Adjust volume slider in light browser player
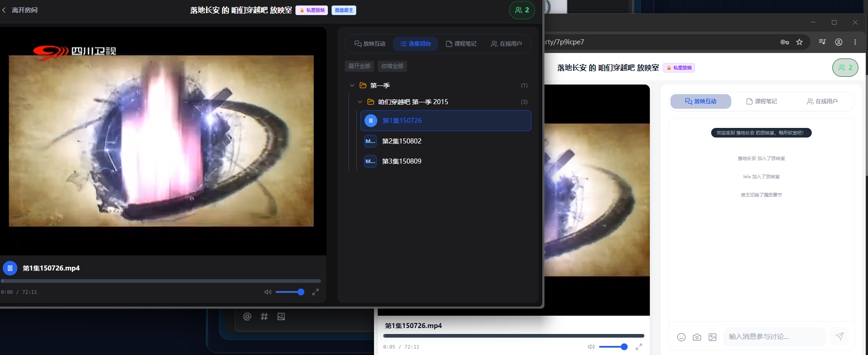Image resolution: width=868 pixels, height=355 pixels. click(x=613, y=347)
